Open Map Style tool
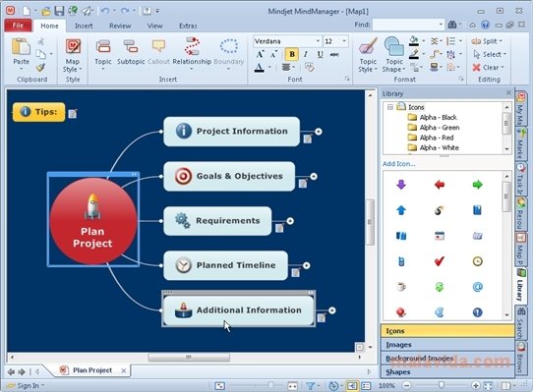 pyautogui.click(x=73, y=54)
